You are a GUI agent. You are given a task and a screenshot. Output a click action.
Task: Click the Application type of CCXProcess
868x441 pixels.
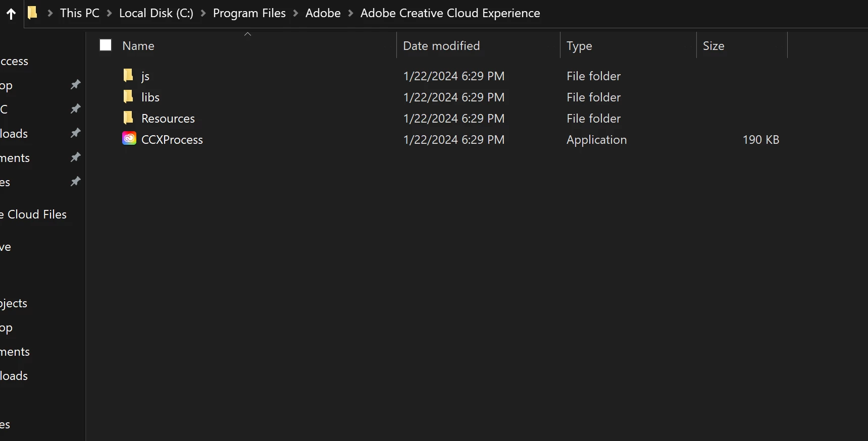(x=596, y=140)
